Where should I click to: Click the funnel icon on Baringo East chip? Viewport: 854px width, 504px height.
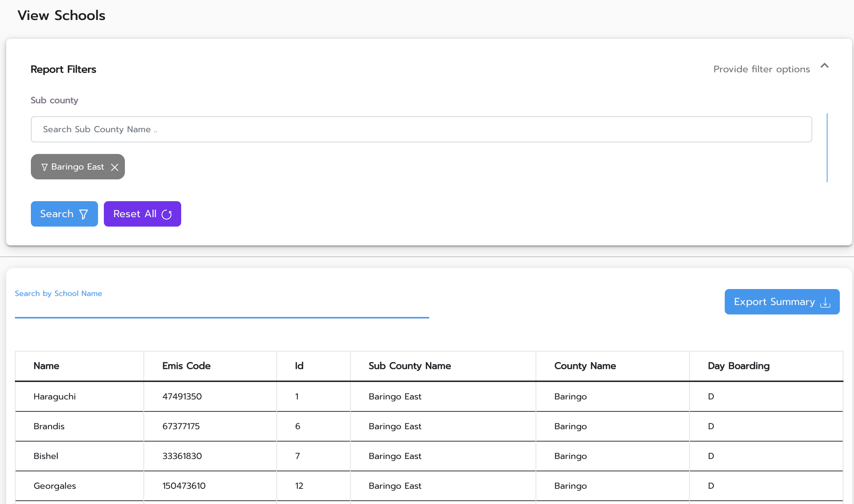tap(44, 167)
